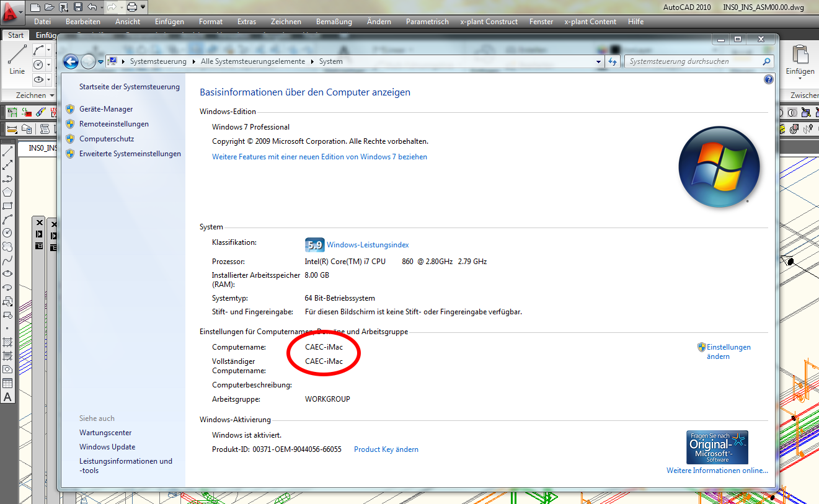Image resolution: width=819 pixels, height=504 pixels.
Task: Select the Polygon tool in left toolbar
Action: 7,192
